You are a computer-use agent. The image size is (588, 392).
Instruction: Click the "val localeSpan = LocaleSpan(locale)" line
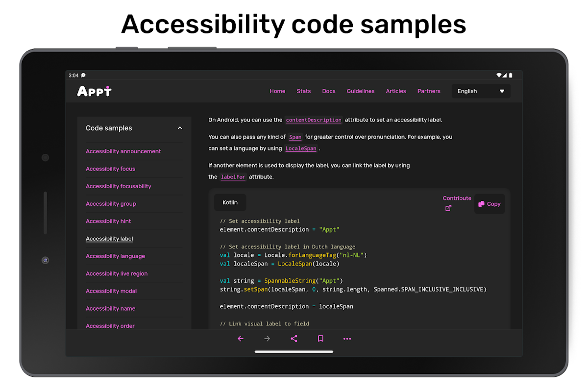point(280,264)
